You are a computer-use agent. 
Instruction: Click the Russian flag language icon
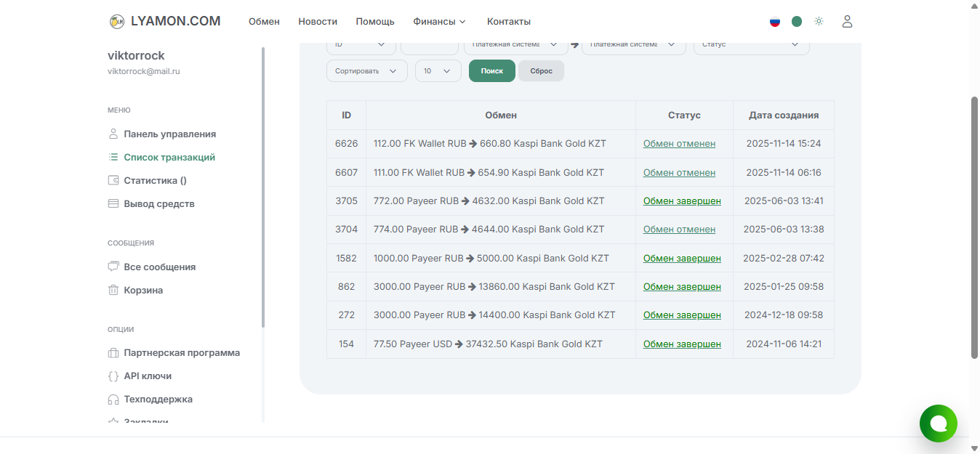pyautogui.click(x=775, y=22)
